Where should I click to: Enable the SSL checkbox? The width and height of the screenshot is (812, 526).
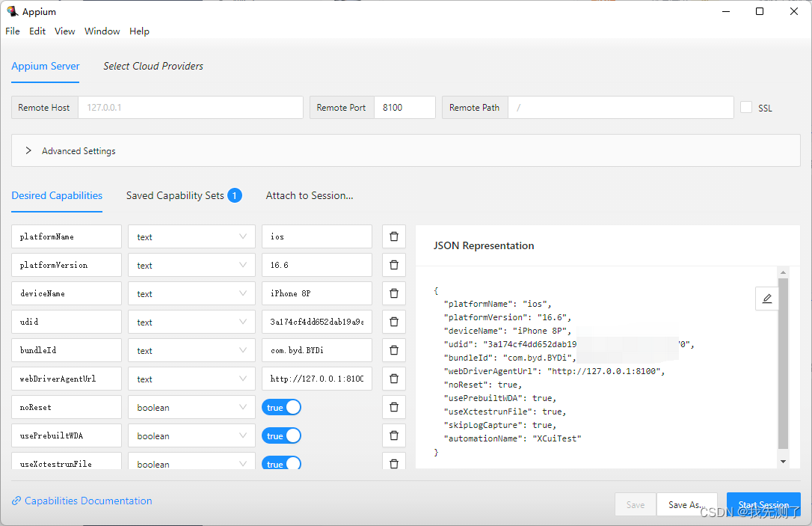(746, 107)
